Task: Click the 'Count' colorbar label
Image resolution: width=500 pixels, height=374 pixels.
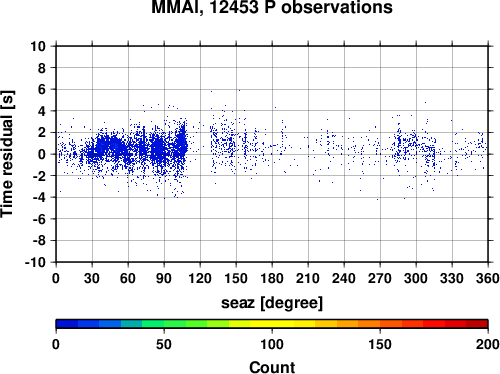Action: [272, 367]
